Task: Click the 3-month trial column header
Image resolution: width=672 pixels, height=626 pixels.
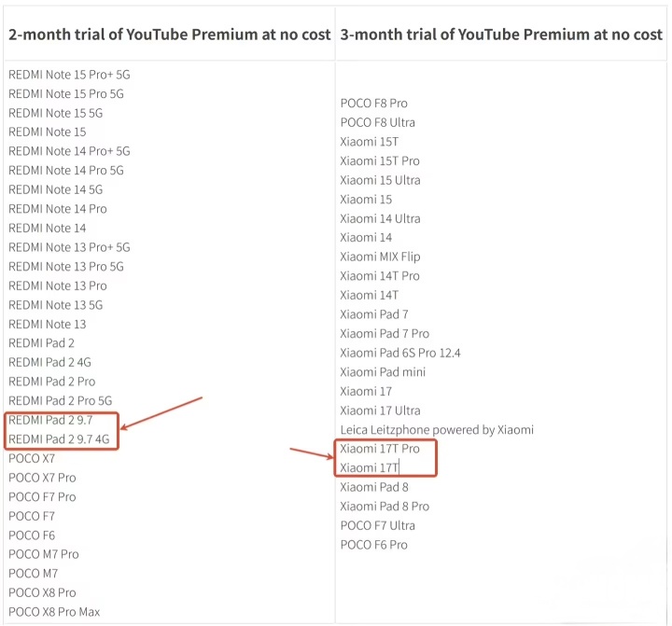Action: (500, 35)
